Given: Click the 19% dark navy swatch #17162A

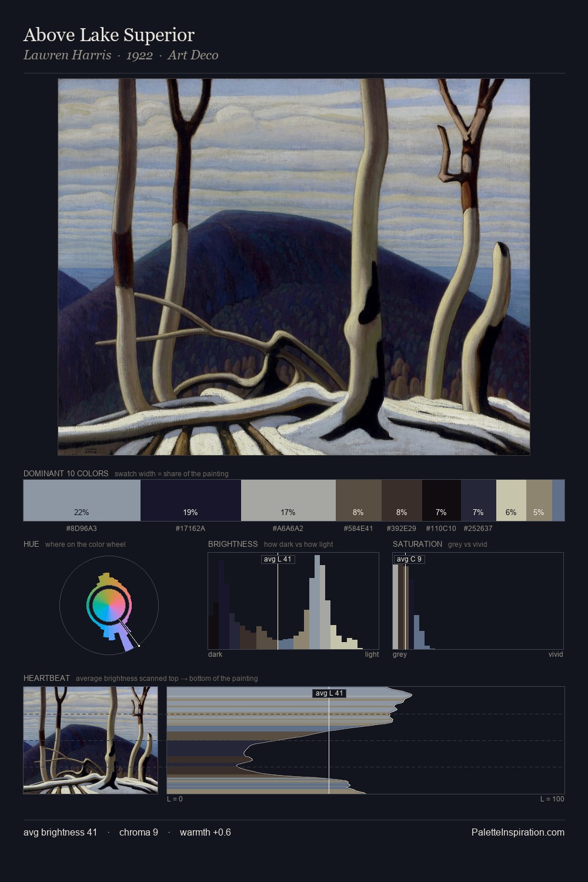Looking at the screenshot, I should point(191,500).
